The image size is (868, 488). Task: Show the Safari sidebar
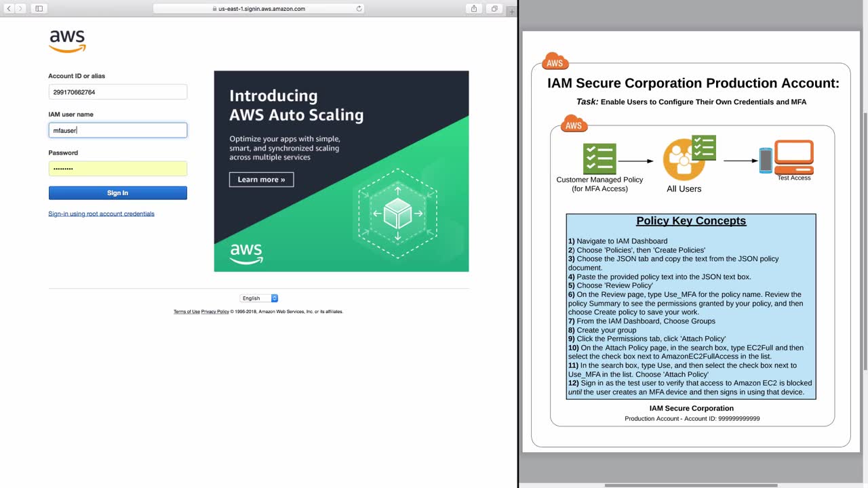coord(39,9)
